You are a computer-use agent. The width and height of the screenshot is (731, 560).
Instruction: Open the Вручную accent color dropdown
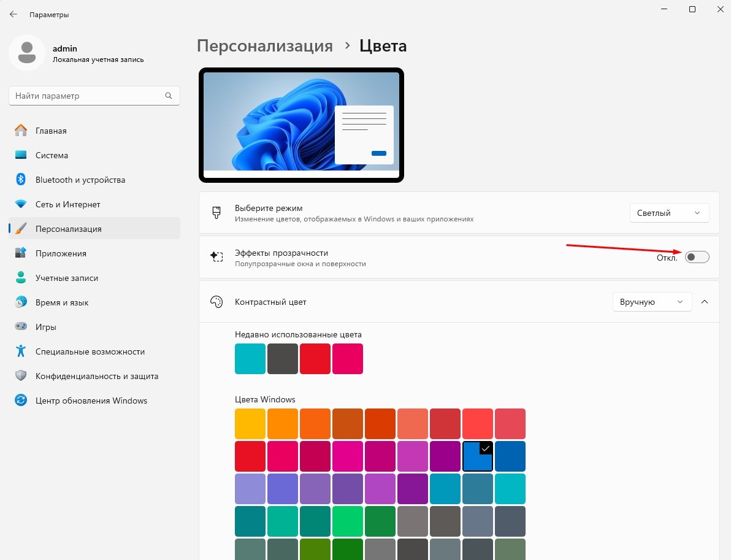coord(653,302)
